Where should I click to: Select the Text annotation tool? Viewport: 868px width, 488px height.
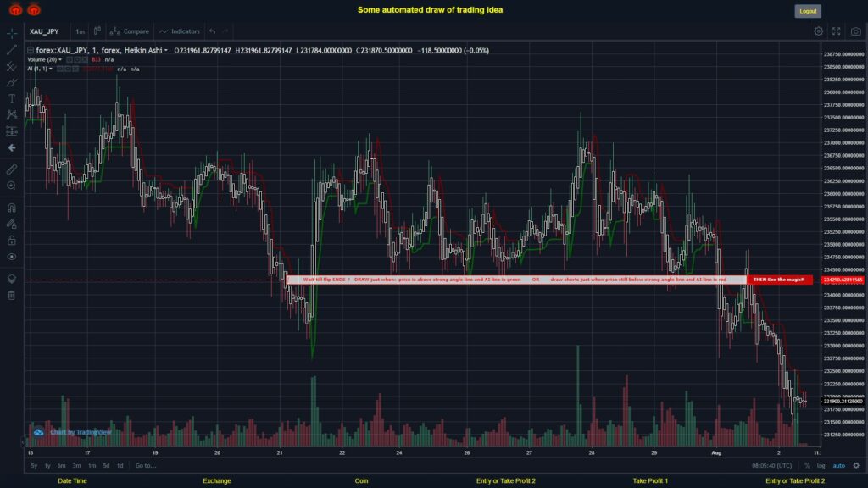point(12,98)
